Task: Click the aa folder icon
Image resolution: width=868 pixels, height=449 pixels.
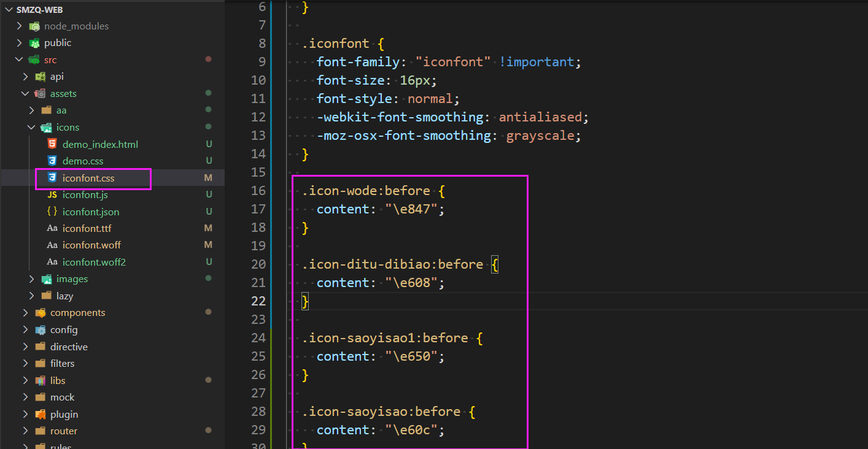Action: point(47,110)
